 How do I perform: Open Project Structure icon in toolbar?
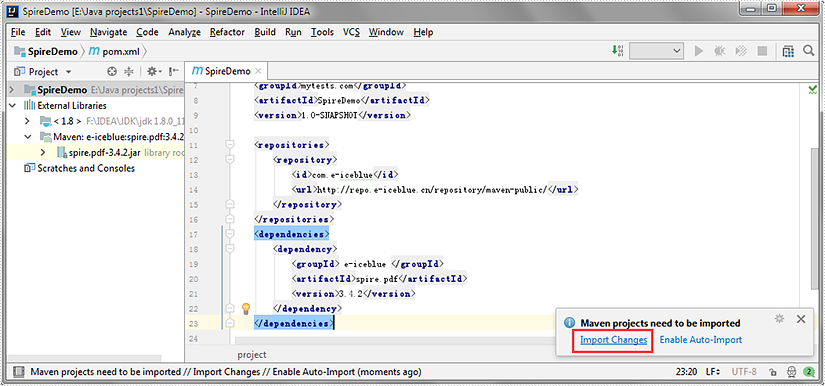coord(788,51)
